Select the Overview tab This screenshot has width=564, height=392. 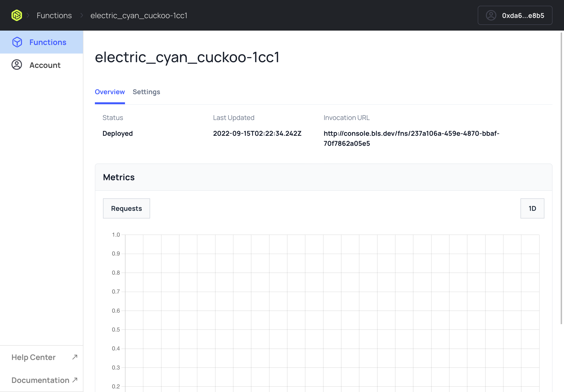pyautogui.click(x=109, y=92)
